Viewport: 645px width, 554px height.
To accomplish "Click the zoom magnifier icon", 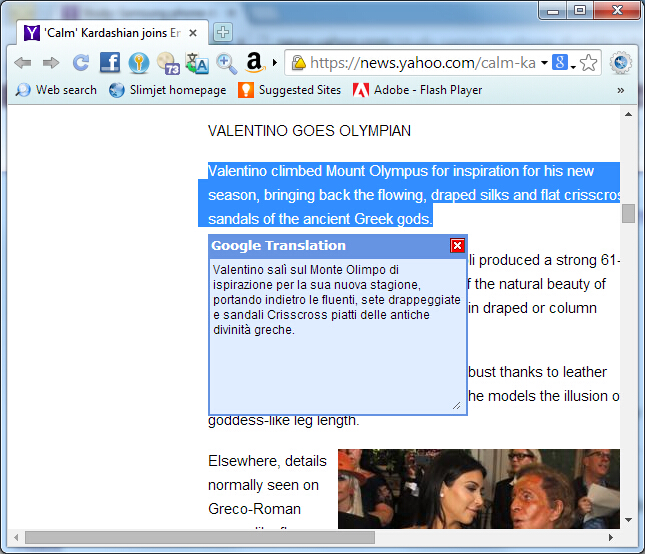I will 226,64.
